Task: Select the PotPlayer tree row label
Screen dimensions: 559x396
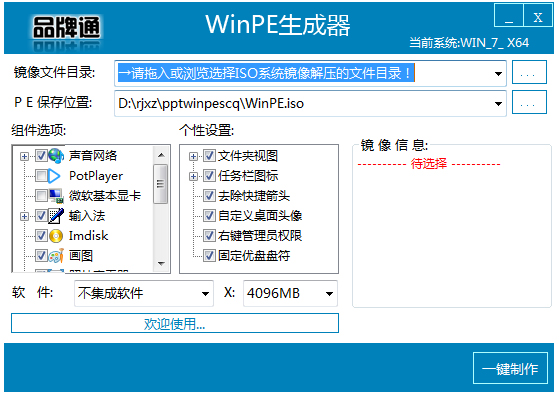Action: tap(96, 176)
